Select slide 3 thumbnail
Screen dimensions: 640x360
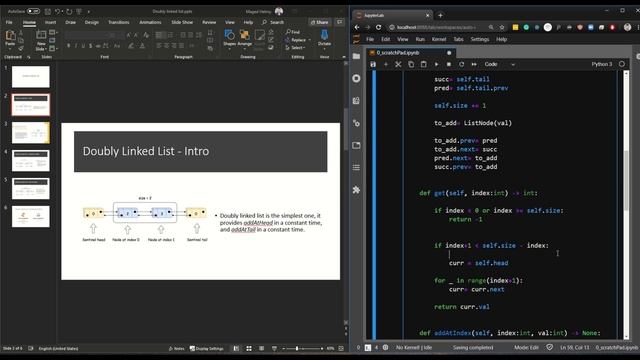coord(31,133)
